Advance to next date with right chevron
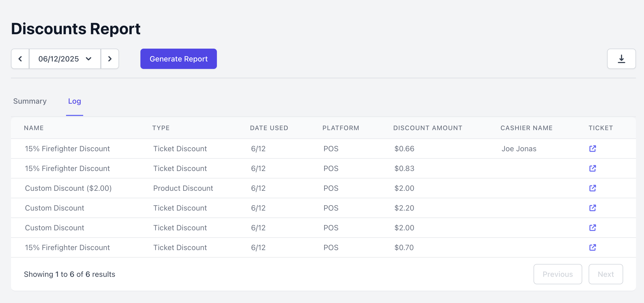 click(x=110, y=59)
